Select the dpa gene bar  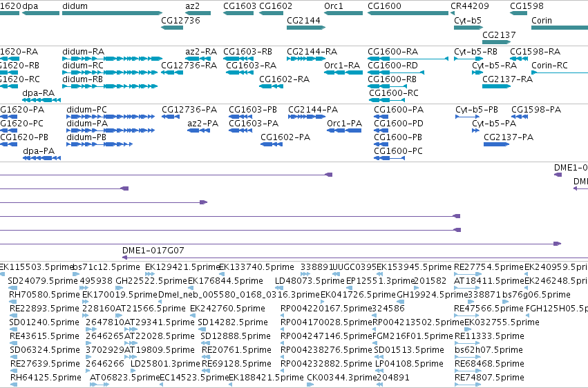pyautogui.click(x=41, y=13)
